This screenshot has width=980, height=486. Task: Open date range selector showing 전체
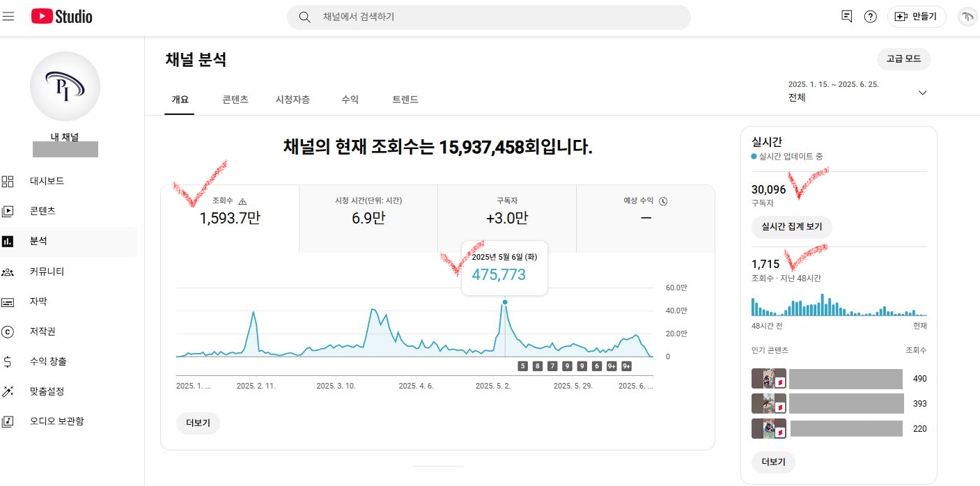(857, 91)
